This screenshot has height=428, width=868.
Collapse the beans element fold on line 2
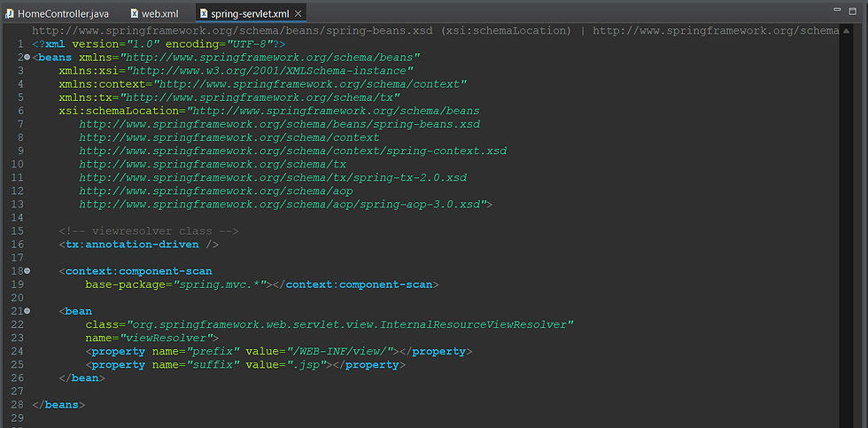(27, 57)
